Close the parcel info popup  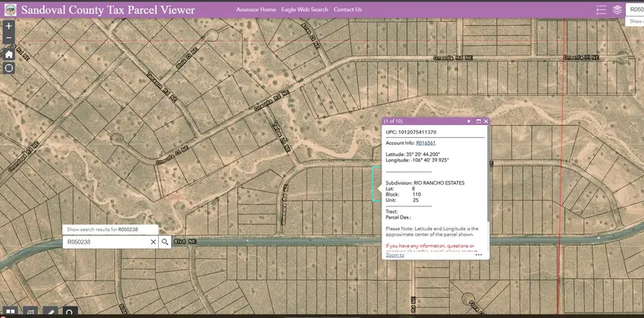point(486,121)
